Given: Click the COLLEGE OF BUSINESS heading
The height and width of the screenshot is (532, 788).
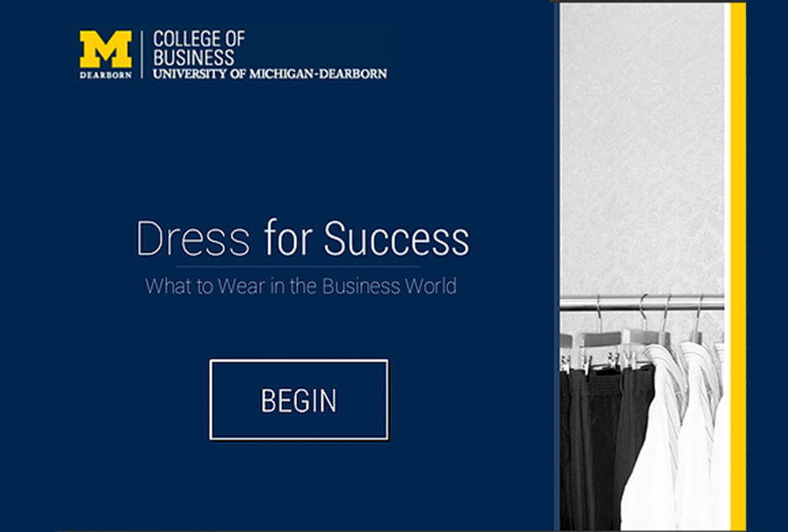Looking at the screenshot, I should pos(199,47).
